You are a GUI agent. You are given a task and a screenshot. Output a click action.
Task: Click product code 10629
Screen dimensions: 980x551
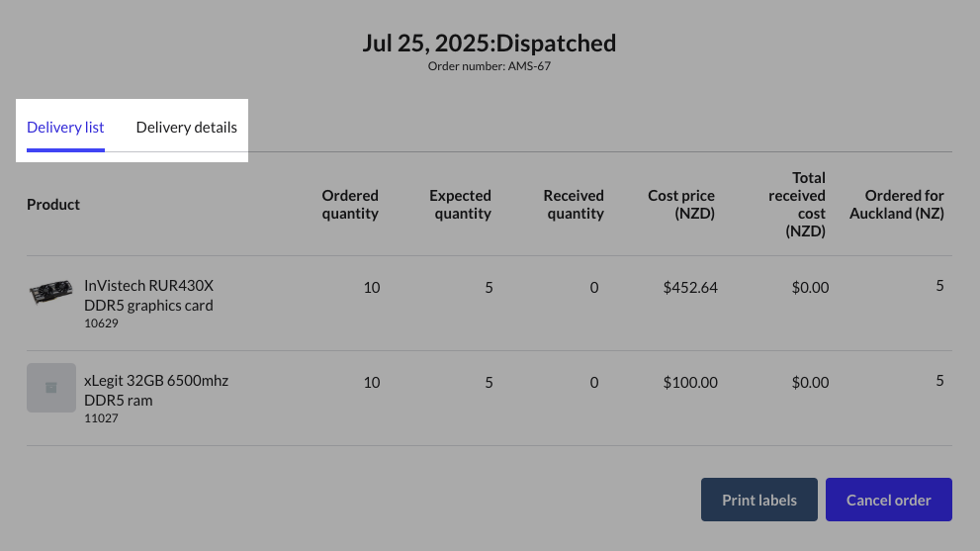pyautogui.click(x=100, y=322)
